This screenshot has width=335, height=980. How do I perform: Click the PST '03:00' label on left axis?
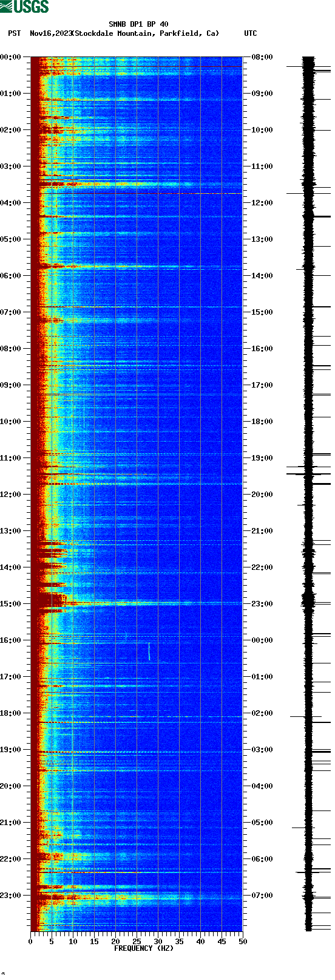[x=11, y=166]
